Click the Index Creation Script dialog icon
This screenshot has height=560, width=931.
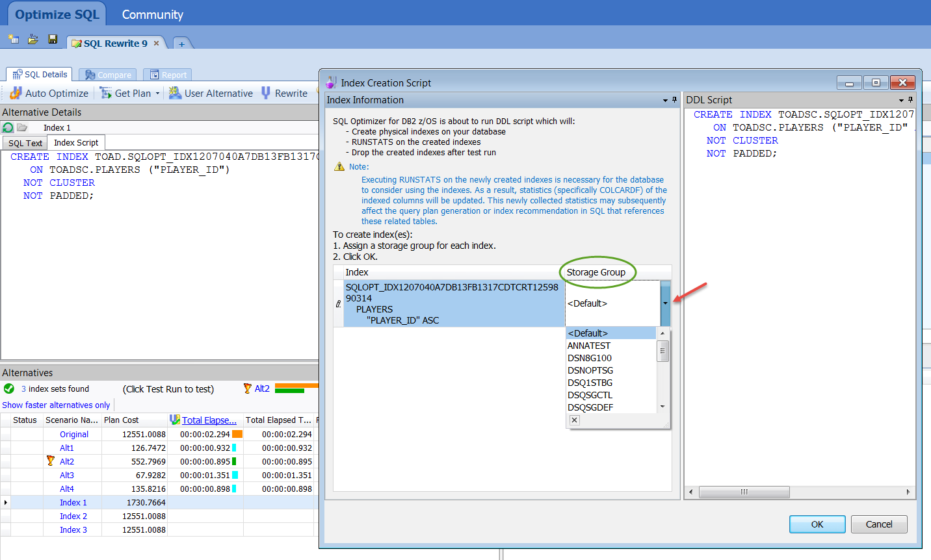331,83
